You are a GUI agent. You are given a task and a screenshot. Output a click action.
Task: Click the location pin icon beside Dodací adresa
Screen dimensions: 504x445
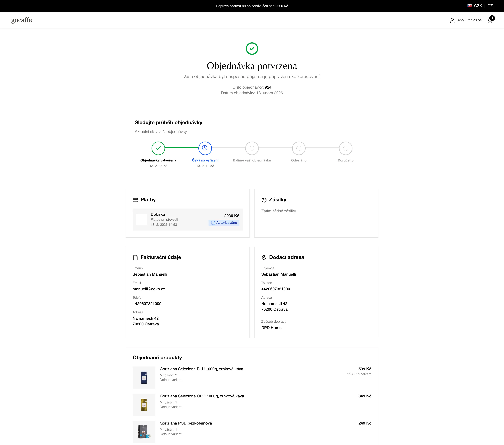[x=264, y=257]
